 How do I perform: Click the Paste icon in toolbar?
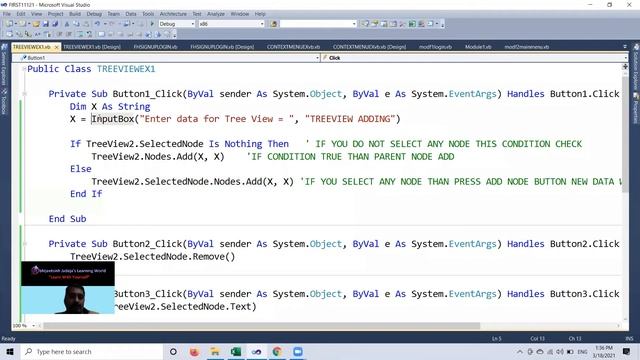click(x=86, y=24)
